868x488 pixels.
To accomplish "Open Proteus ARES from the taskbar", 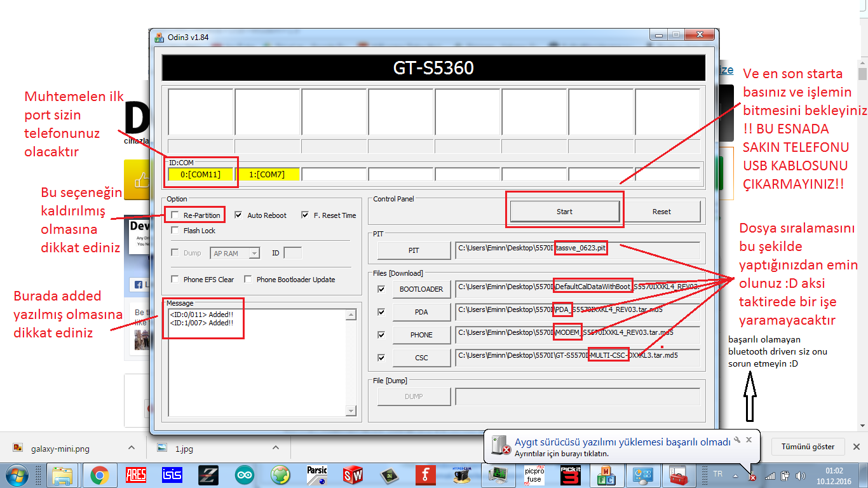I will pyautogui.click(x=135, y=475).
